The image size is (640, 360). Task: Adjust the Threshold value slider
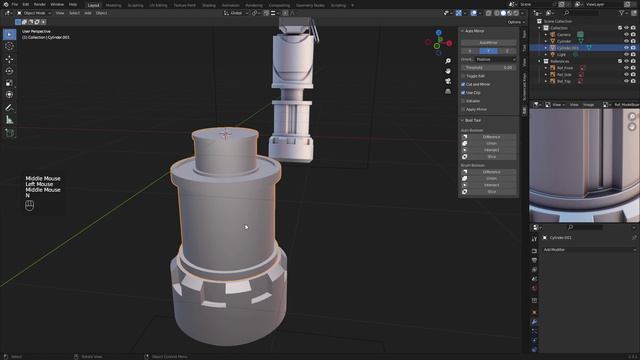489,68
